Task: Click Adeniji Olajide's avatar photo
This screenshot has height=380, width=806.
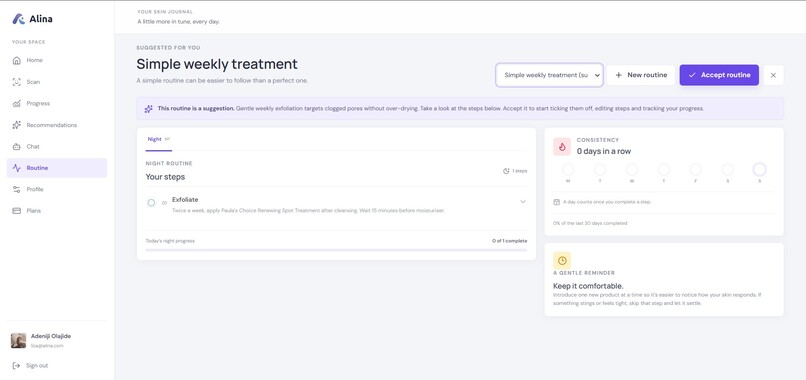Action: click(x=19, y=340)
